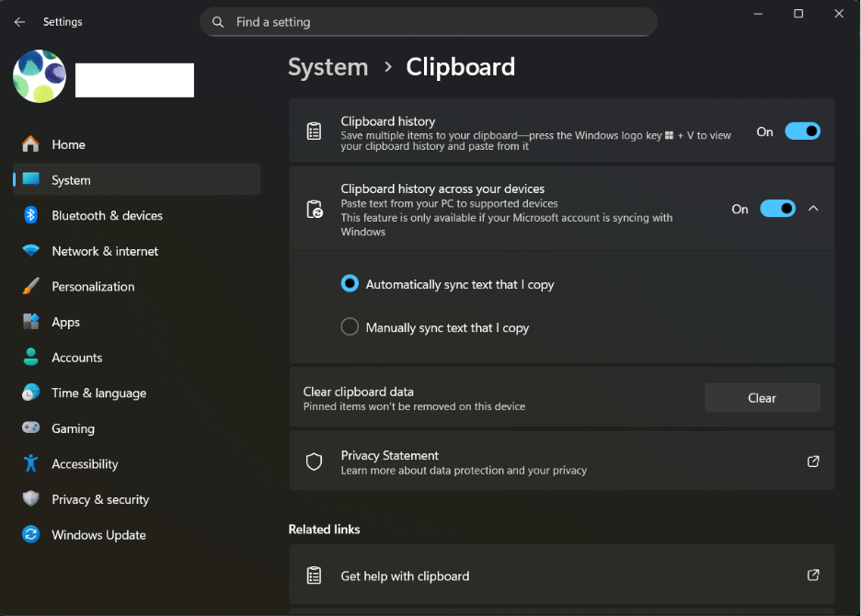861x616 pixels.
Task: Open Personalization settings
Action: pyautogui.click(x=136, y=286)
